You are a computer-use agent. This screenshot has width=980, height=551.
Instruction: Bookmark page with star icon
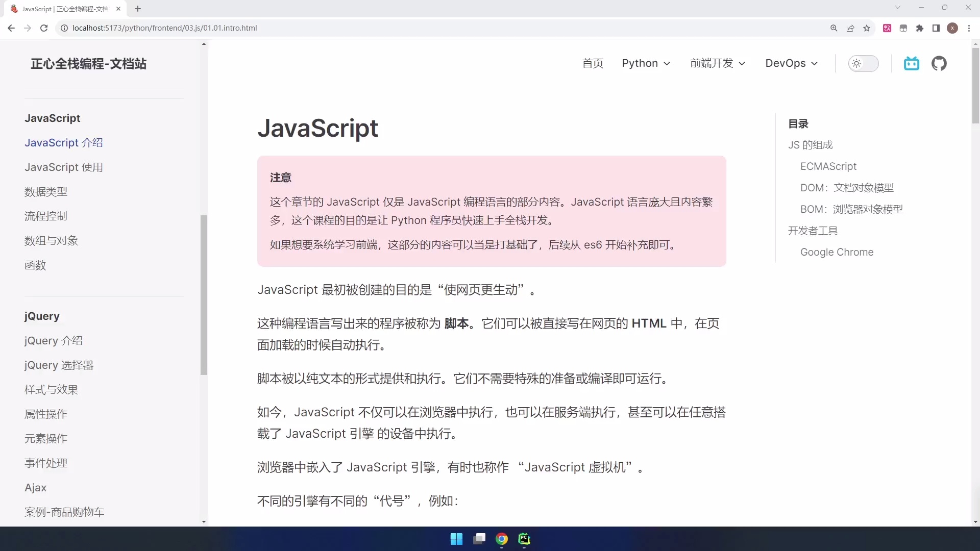coord(867,28)
